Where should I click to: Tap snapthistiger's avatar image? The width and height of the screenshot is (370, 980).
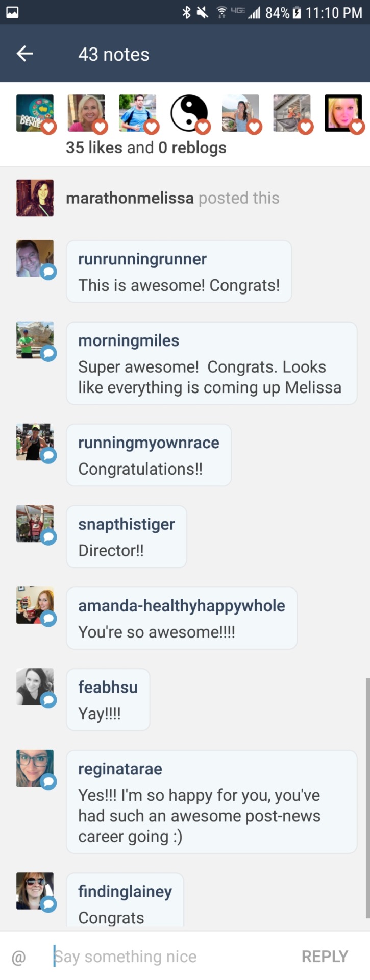[x=35, y=524]
